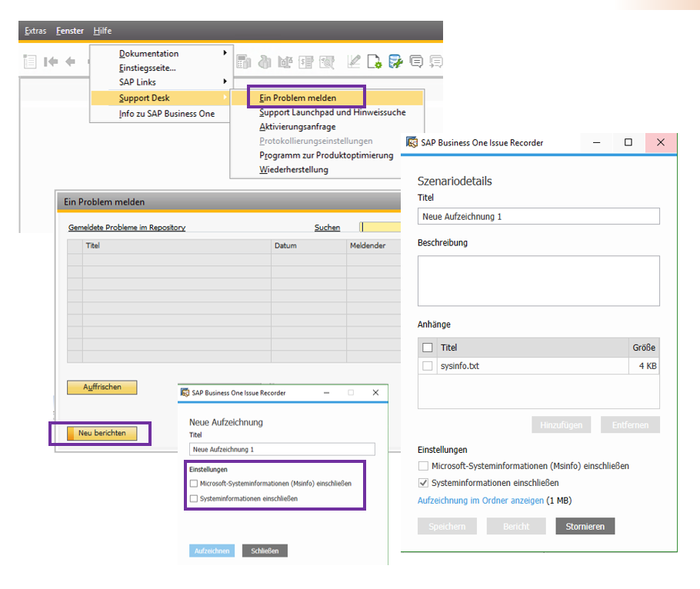Toggle select-all checkbox in Anhänge header

[x=427, y=348]
